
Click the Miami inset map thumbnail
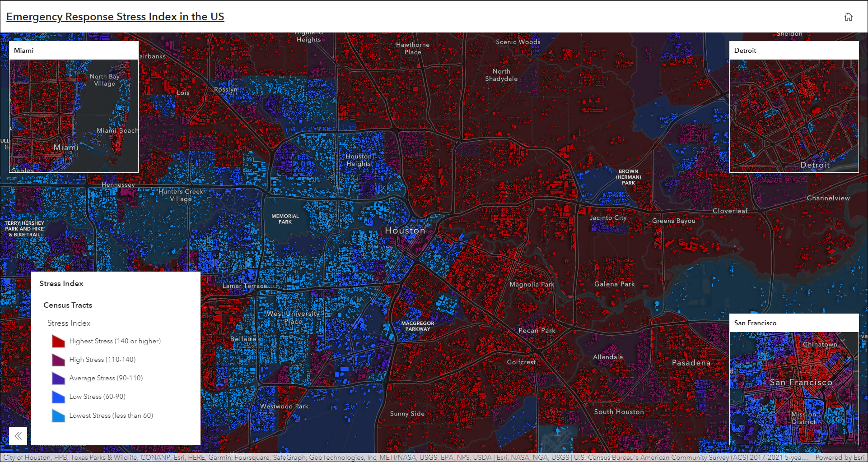74,116
